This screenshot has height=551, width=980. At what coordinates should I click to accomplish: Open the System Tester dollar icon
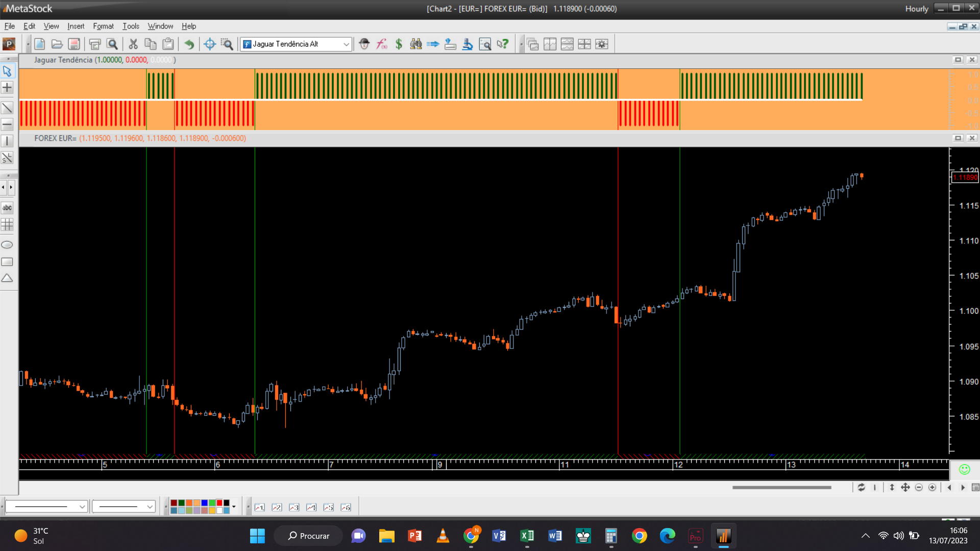tap(399, 44)
